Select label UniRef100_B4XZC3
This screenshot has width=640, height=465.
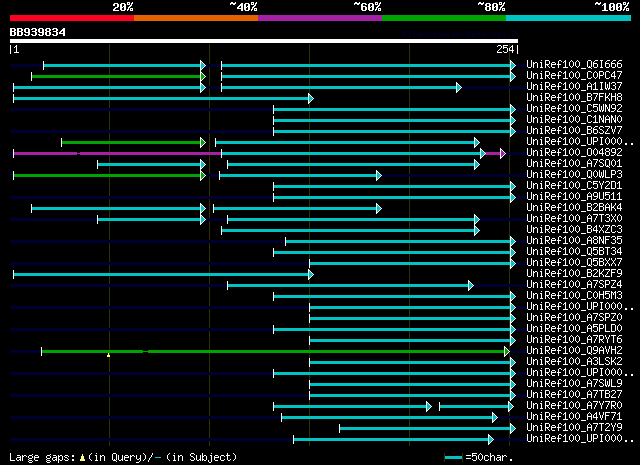pos(574,230)
